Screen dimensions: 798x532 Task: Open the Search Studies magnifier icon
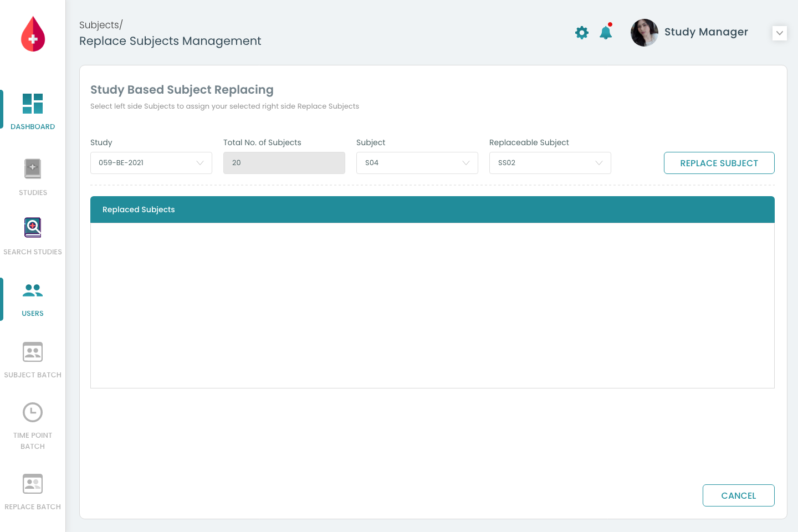(x=33, y=227)
